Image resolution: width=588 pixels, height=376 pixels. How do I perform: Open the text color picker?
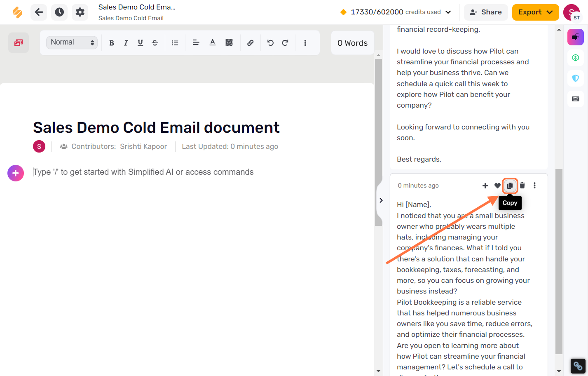click(x=213, y=42)
